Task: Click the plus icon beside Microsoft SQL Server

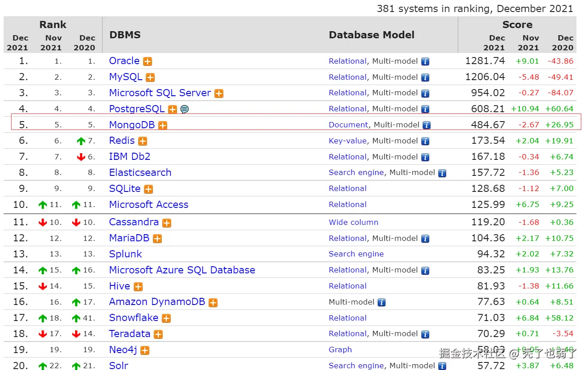Action: pos(219,94)
